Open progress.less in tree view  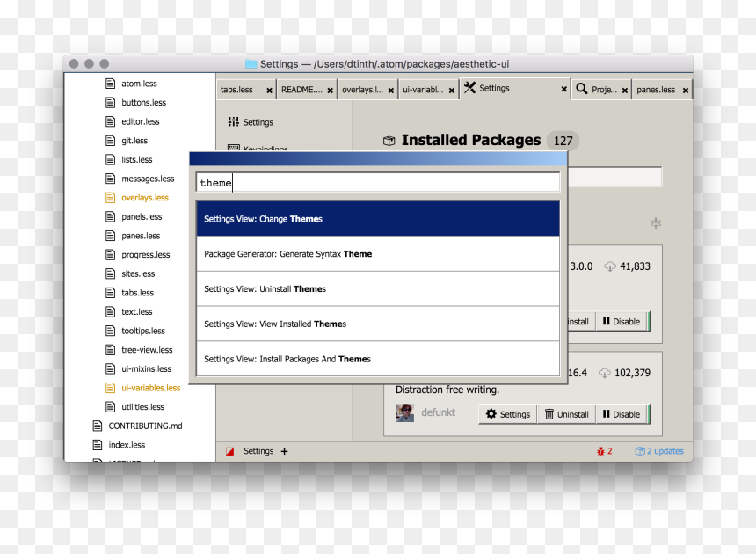pyautogui.click(x=146, y=255)
